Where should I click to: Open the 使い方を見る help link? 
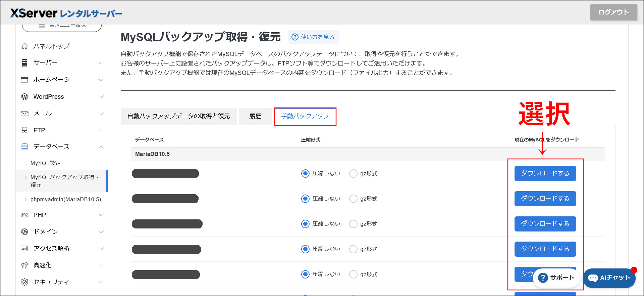point(313,37)
